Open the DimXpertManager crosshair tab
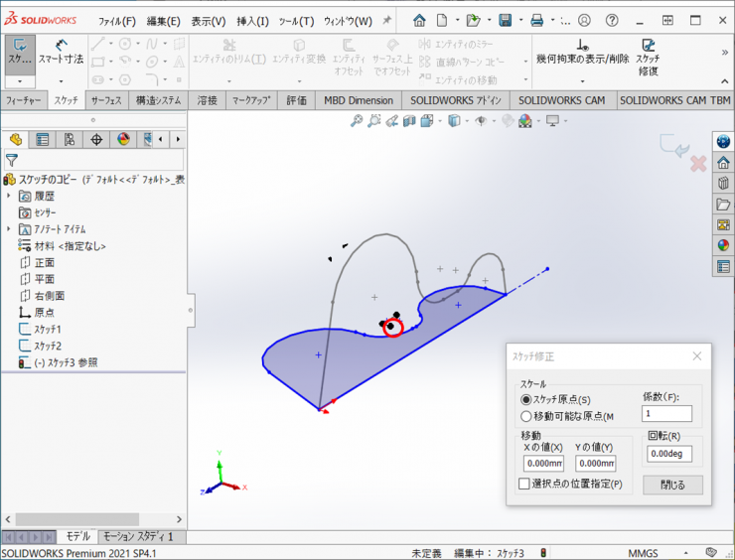Image resolution: width=735 pixels, height=560 pixels. [x=96, y=139]
